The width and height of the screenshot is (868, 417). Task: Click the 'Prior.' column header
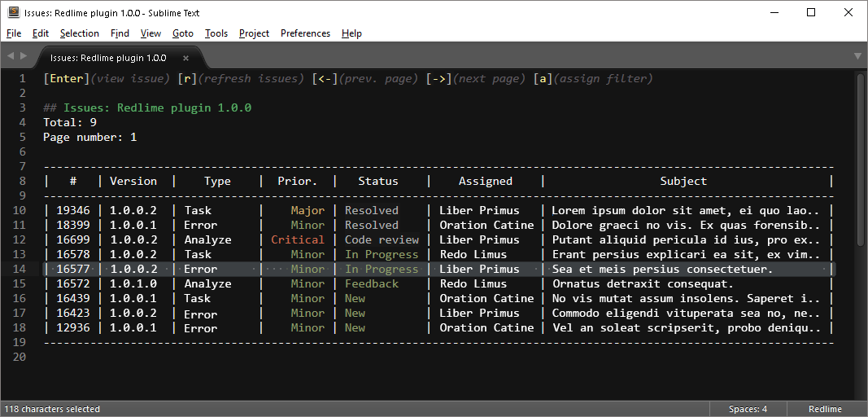point(298,181)
